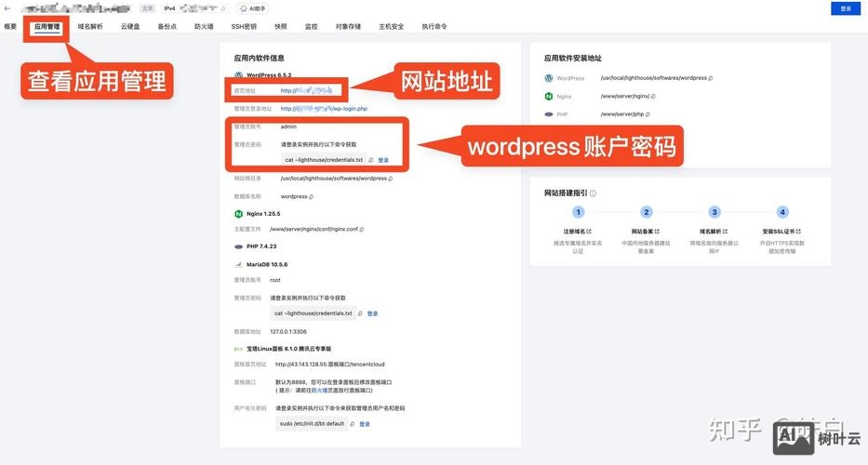868x465 pixels.
Task: Click the 宝塔Linux面板 logo icon
Action: 238,350
